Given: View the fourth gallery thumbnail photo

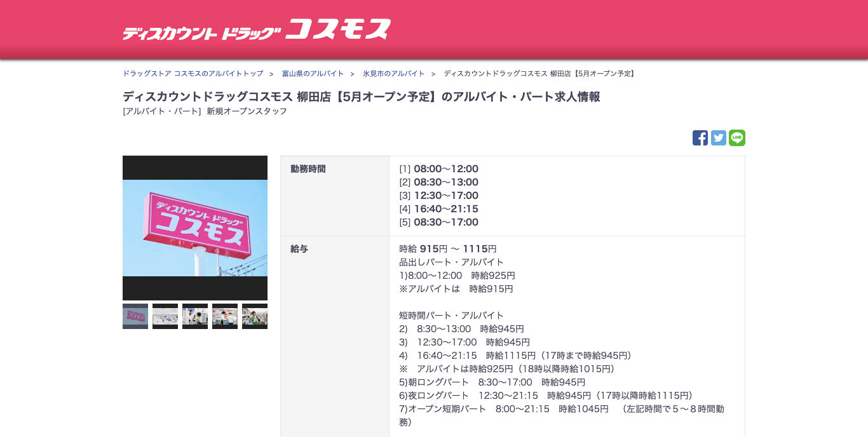Looking at the screenshot, I should [225, 316].
